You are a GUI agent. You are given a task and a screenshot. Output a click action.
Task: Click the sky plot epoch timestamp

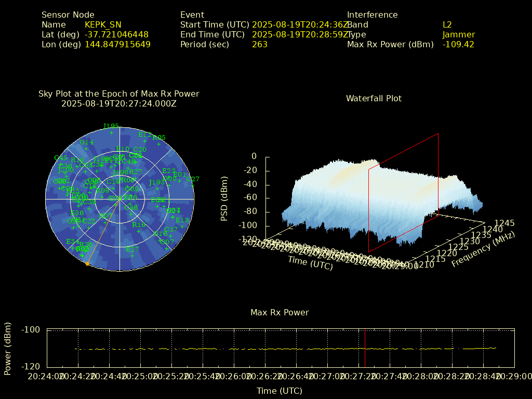tap(119, 103)
